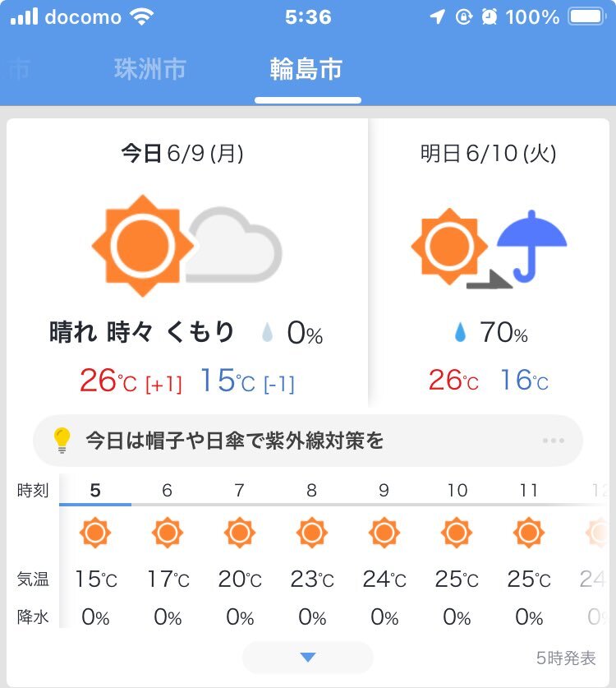Tap today's 今日6/9(月) date heading

click(182, 154)
